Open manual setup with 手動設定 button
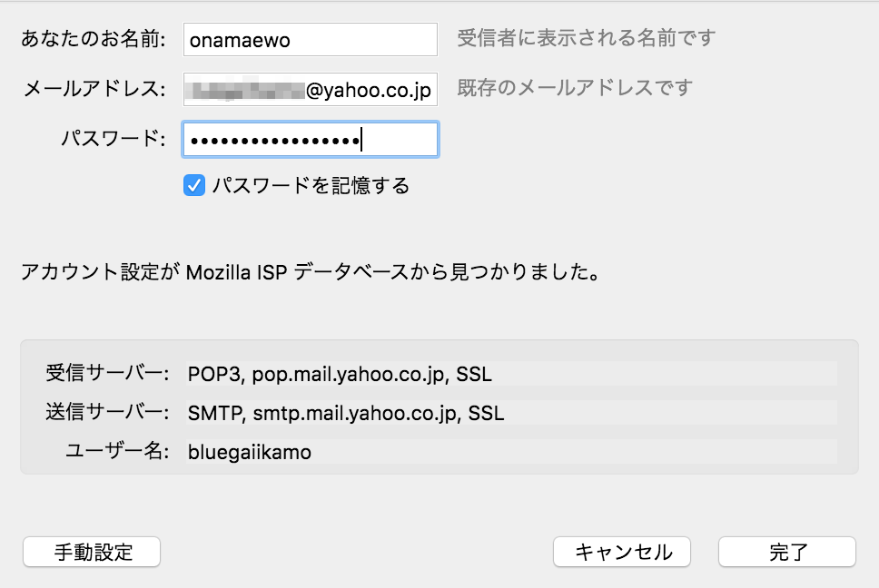 click(92, 552)
